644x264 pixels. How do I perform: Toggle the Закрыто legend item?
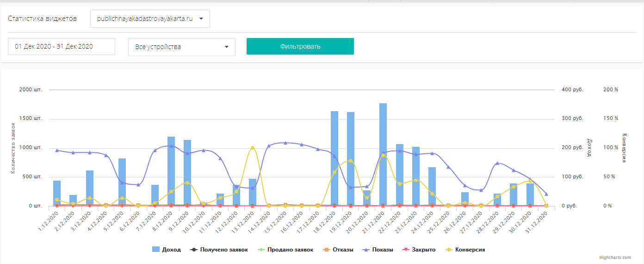pos(419,250)
